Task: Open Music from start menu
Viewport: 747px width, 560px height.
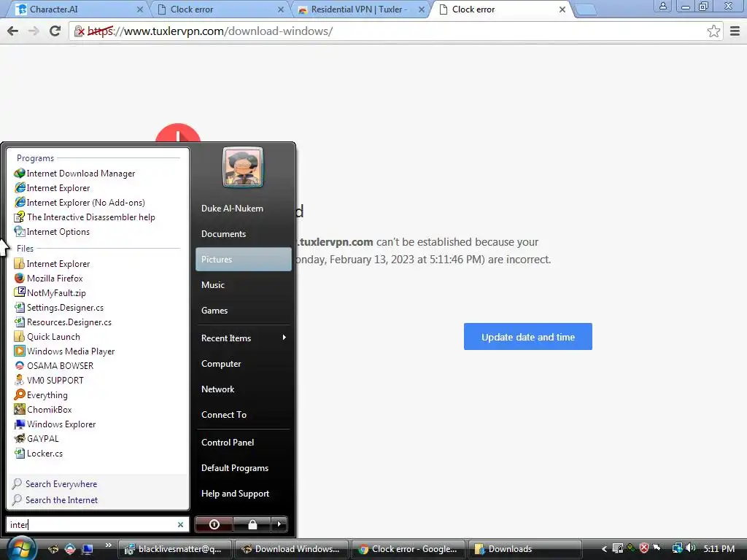Action: (212, 285)
